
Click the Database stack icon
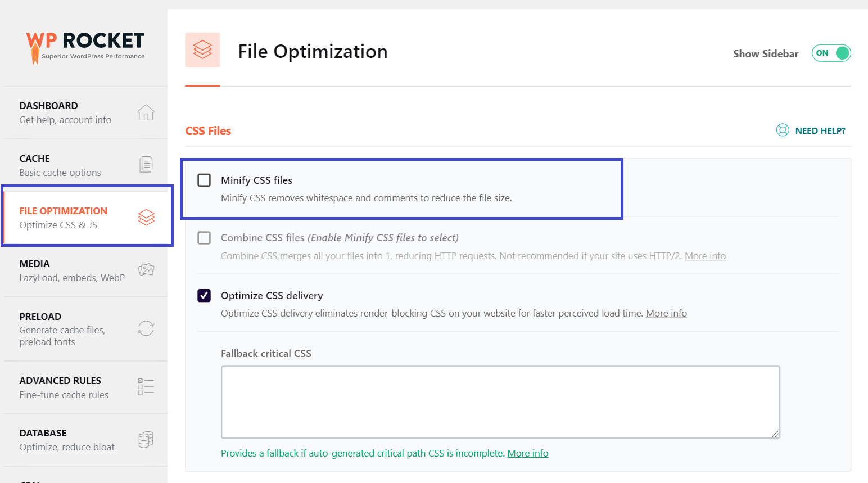point(146,439)
